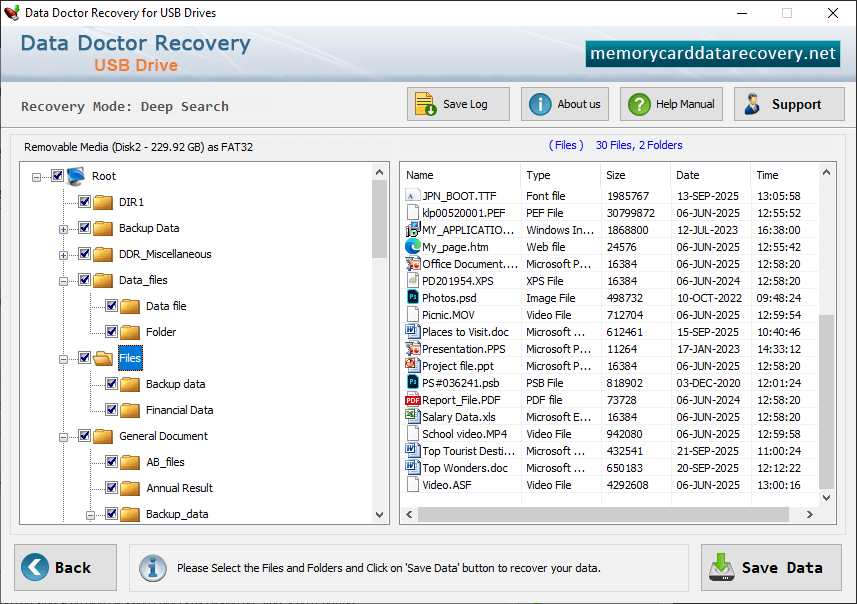
Task: Click the School video.MP4 file icon
Action: (x=412, y=433)
